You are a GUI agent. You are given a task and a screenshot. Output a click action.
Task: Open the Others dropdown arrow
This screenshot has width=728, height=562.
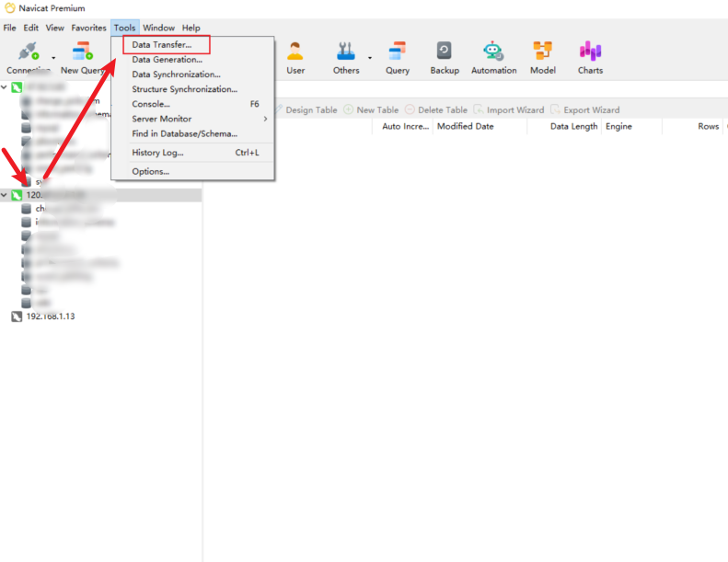tap(370, 58)
